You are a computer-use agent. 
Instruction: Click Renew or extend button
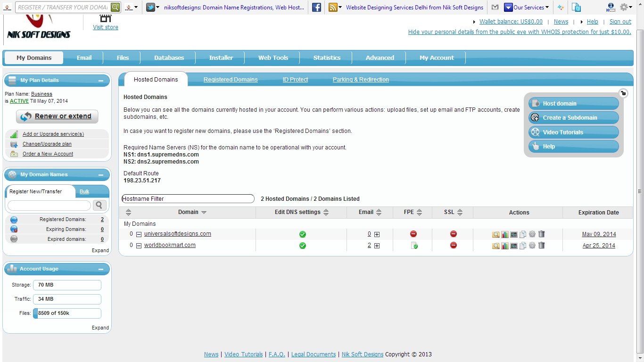click(x=57, y=116)
